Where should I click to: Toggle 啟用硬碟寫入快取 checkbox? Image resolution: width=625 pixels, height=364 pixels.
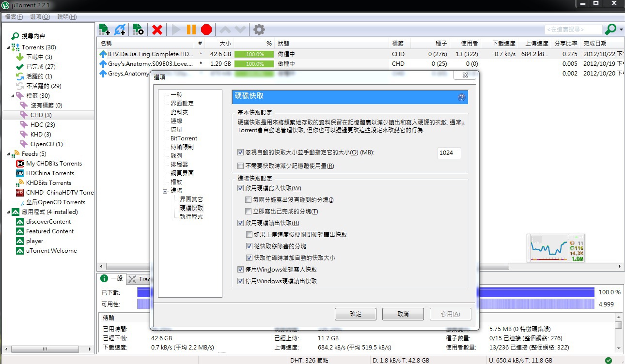[x=241, y=188]
